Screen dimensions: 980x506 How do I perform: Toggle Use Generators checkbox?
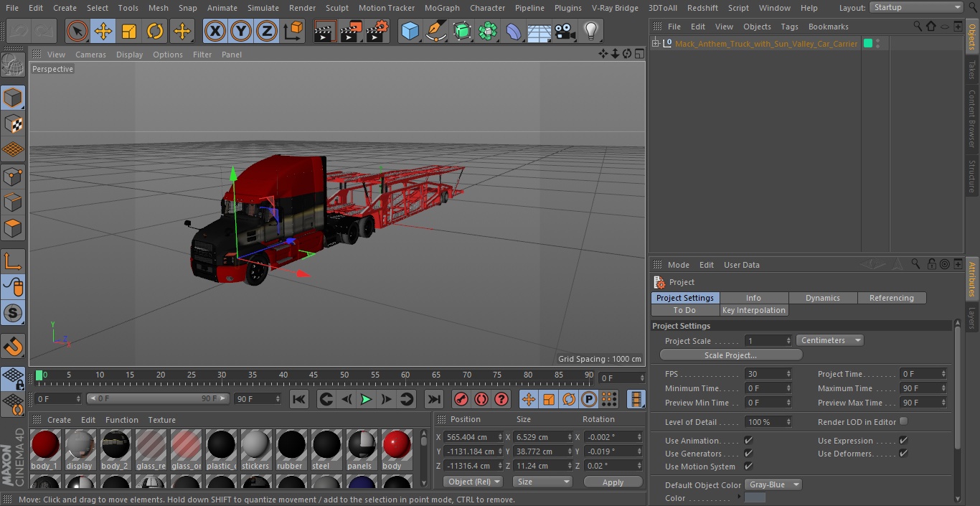click(x=748, y=453)
